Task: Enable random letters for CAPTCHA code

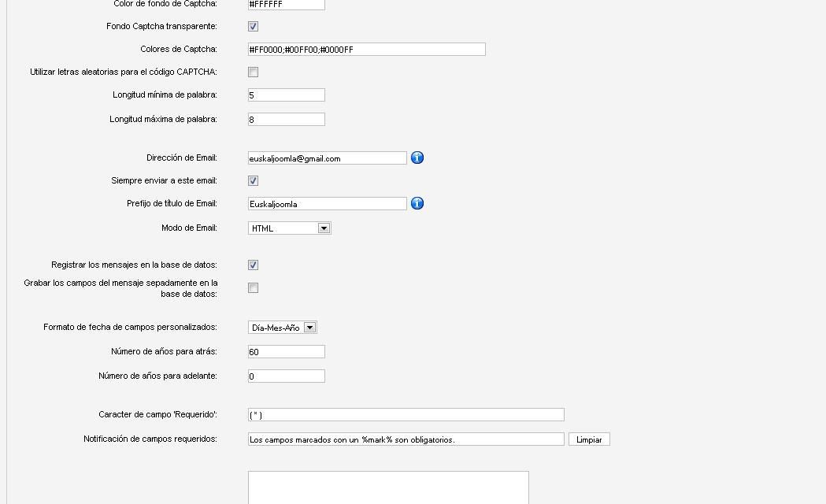Action: (x=253, y=72)
